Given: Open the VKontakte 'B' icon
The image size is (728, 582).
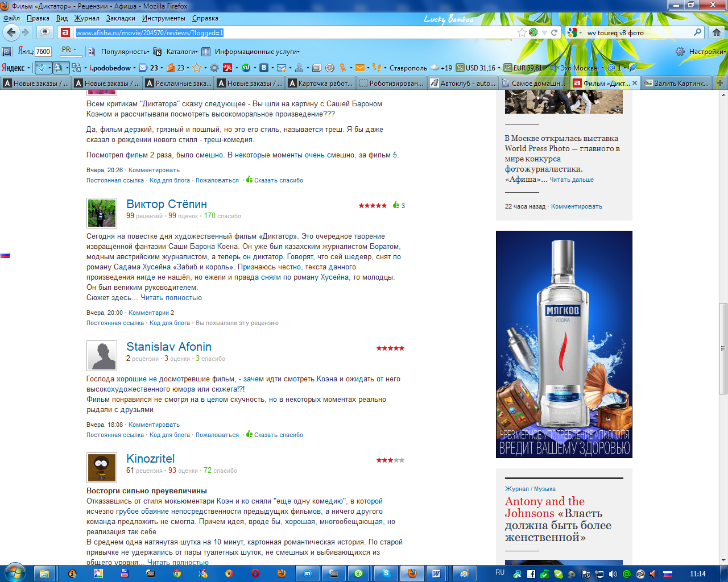Looking at the screenshot, I should pyautogui.click(x=264, y=68).
